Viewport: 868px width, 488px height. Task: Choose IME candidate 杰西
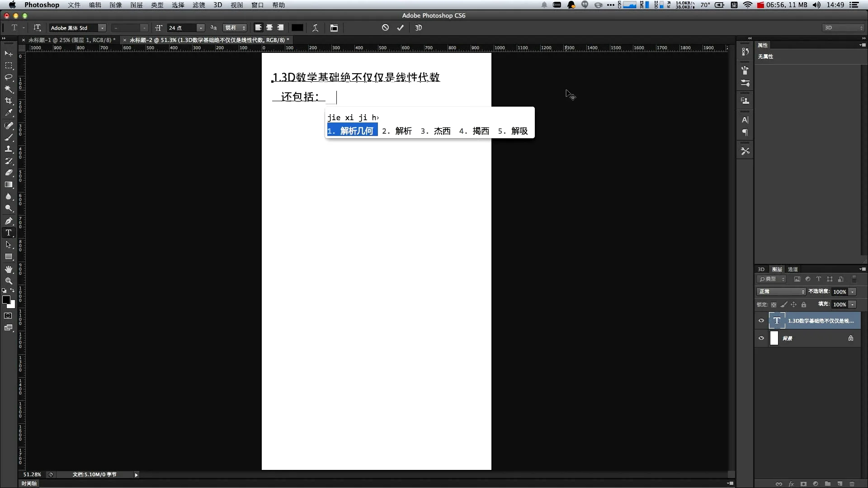pyautogui.click(x=436, y=131)
